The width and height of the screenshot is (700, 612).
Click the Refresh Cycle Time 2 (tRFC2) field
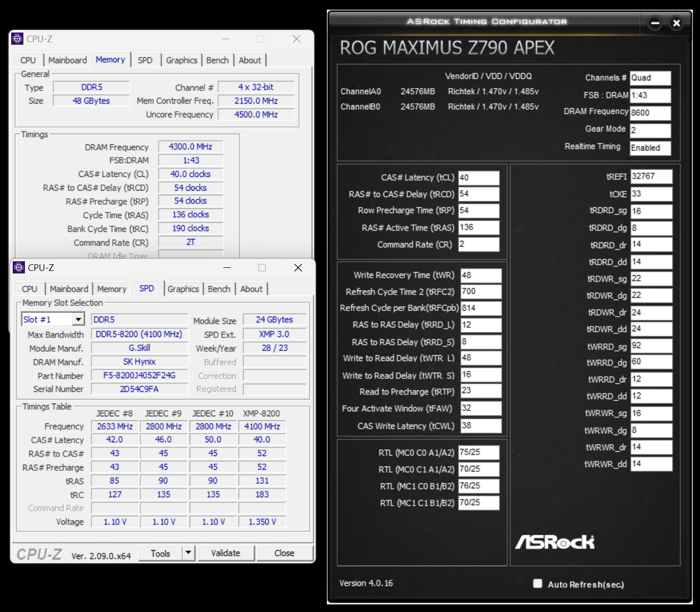[x=481, y=291]
